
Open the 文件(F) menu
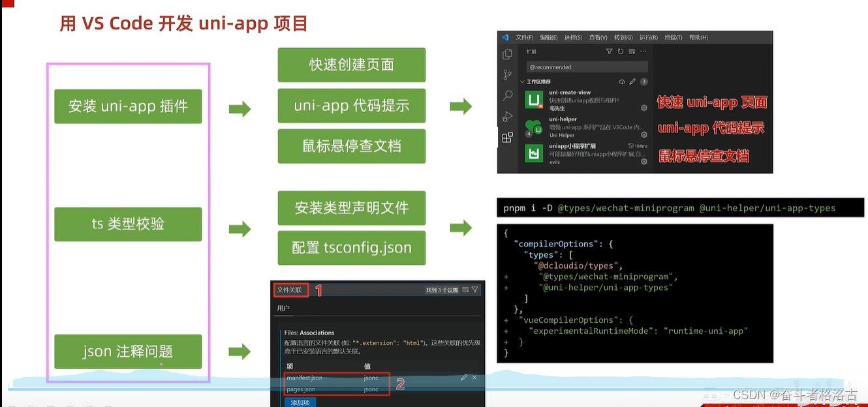(x=524, y=37)
